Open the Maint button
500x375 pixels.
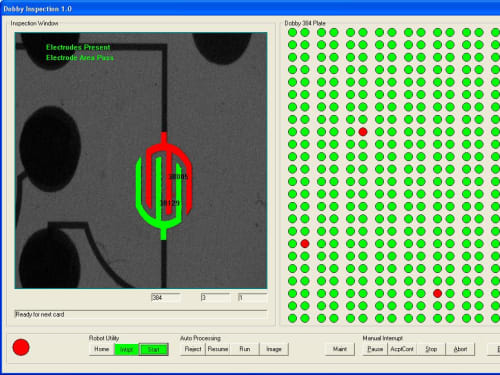click(340, 349)
